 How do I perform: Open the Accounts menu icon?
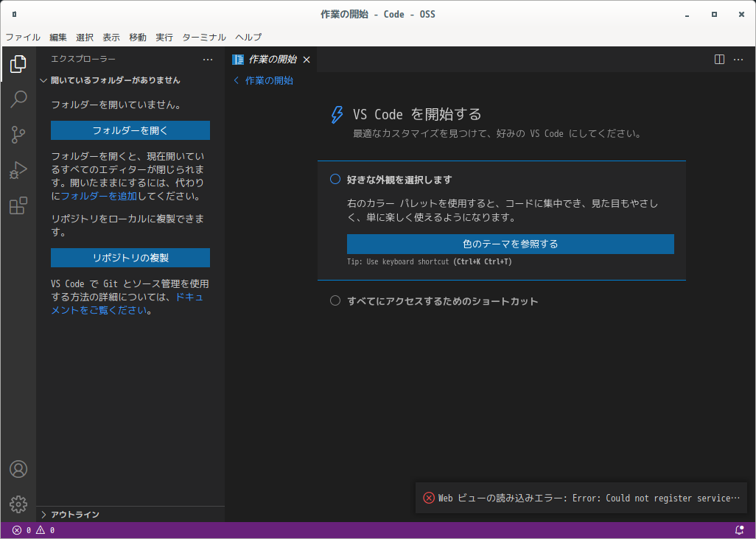coord(18,468)
